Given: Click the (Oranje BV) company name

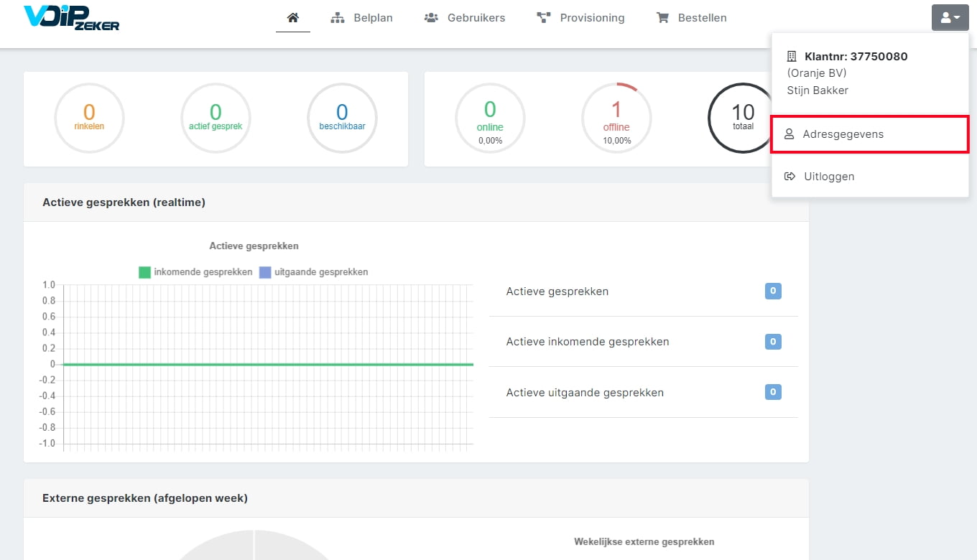Looking at the screenshot, I should tap(817, 73).
